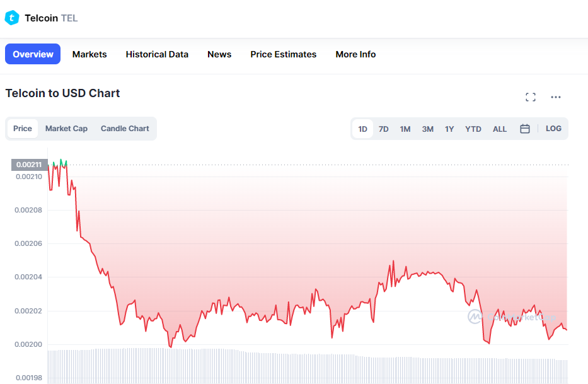This screenshot has height=384, width=588.
Task: Open the fullscreen chart icon
Action: tap(530, 97)
